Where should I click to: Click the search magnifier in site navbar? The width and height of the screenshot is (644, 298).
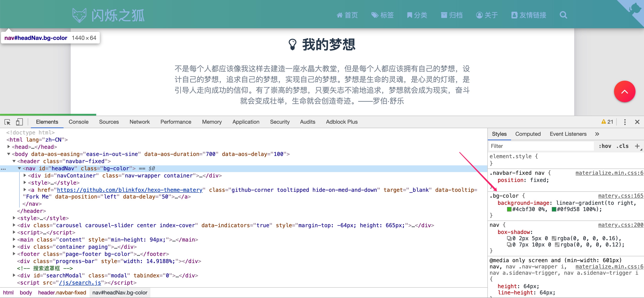pos(563,15)
